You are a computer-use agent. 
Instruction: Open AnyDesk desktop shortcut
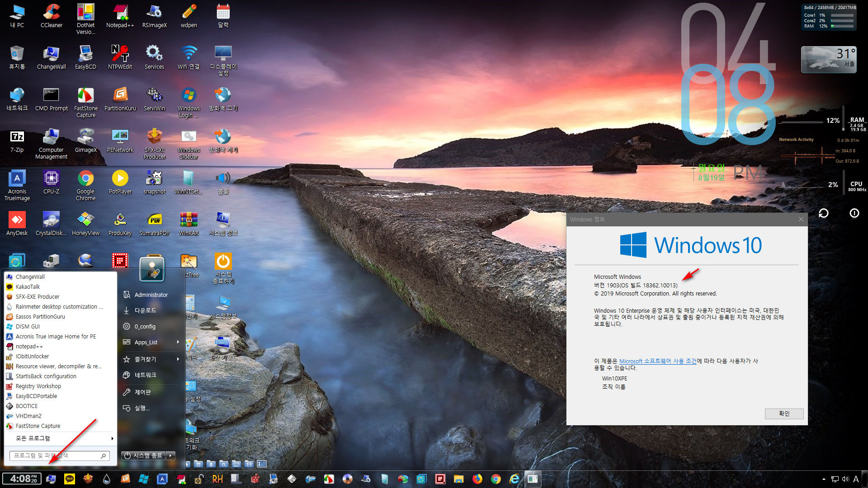17,224
